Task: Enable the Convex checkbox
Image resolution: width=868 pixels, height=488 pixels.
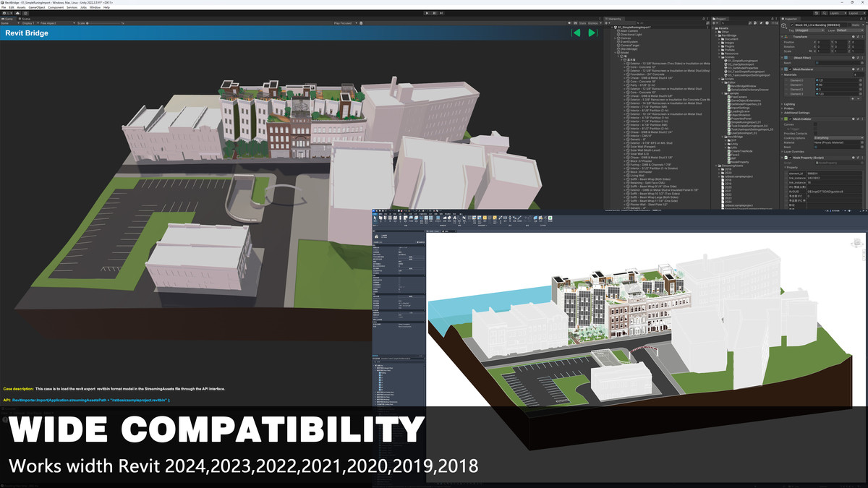Action: point(816,124)
